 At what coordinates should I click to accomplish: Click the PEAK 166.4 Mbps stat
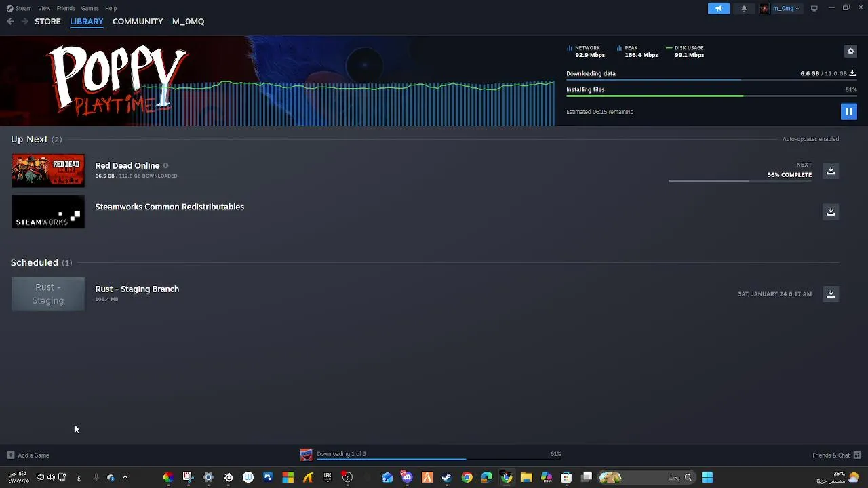637,52
